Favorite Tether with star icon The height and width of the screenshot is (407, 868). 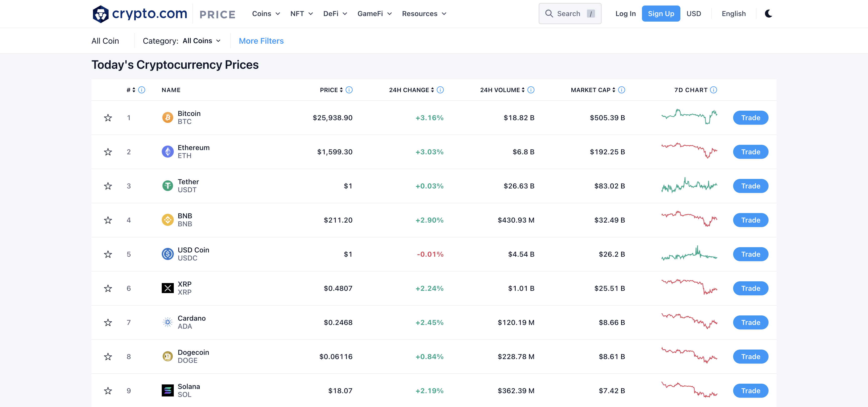[x=108, y=186]
